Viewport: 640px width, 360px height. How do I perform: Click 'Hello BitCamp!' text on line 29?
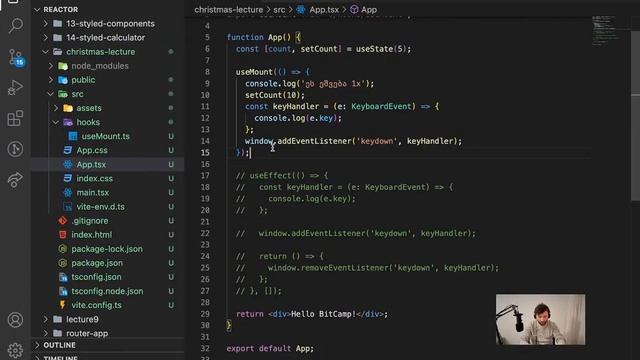(x=323, y=314)
